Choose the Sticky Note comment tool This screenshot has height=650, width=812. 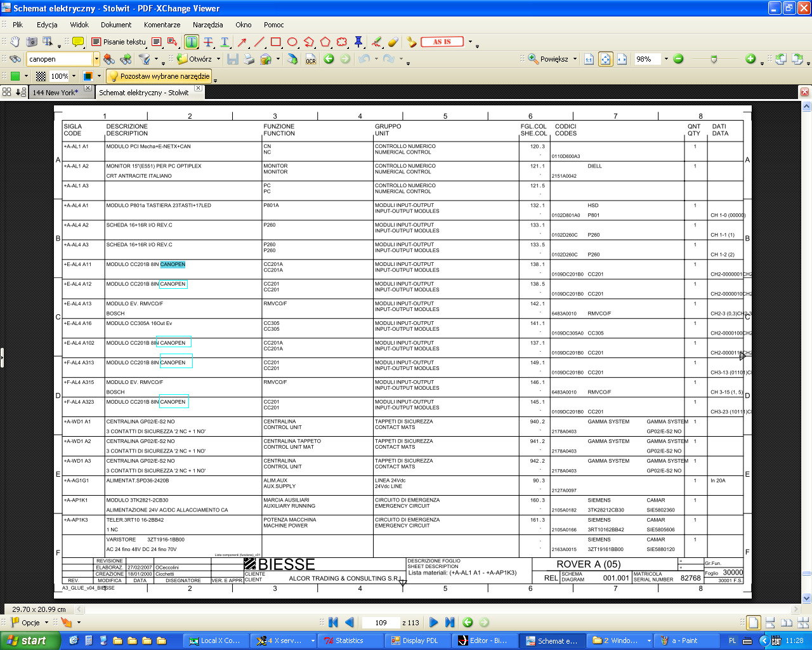coord(78,42)
